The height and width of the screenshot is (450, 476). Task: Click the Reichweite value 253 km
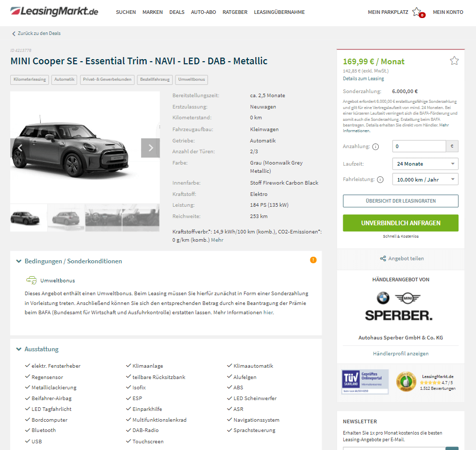pos(259,217)
